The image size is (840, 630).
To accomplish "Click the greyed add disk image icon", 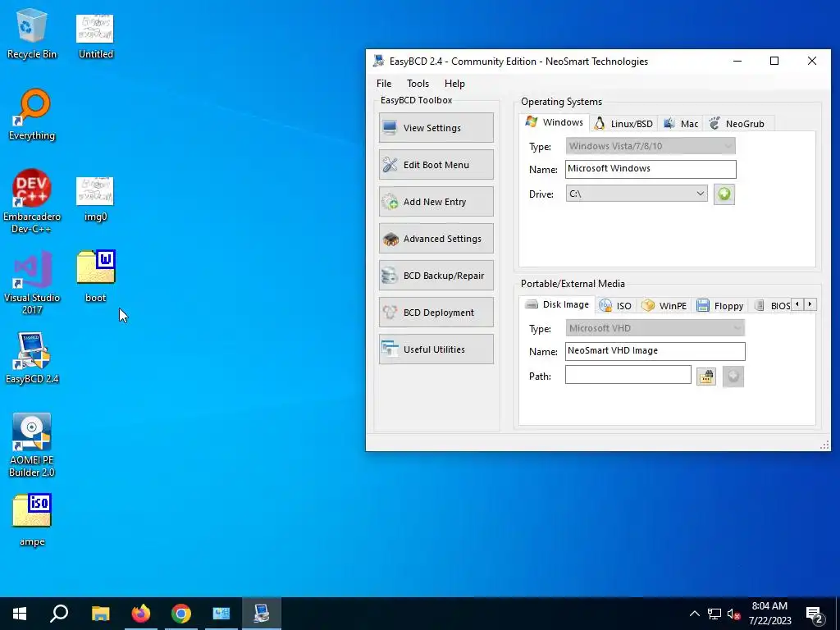I will [x=733, y=376].
